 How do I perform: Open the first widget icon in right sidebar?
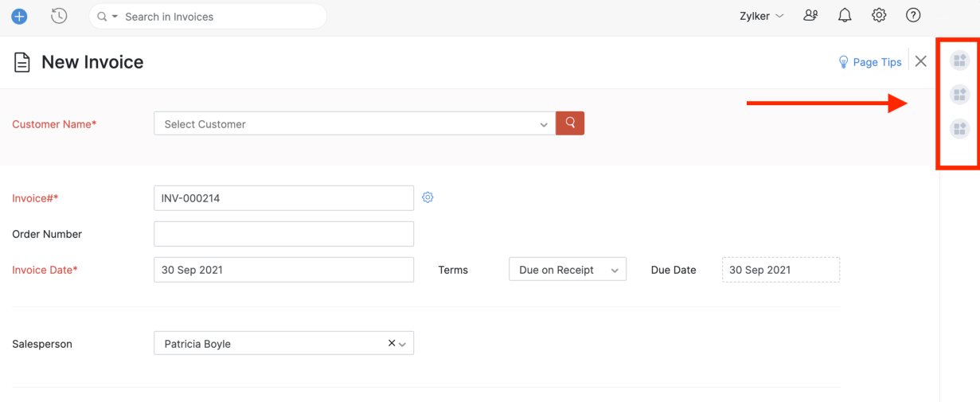click(959, 60)
